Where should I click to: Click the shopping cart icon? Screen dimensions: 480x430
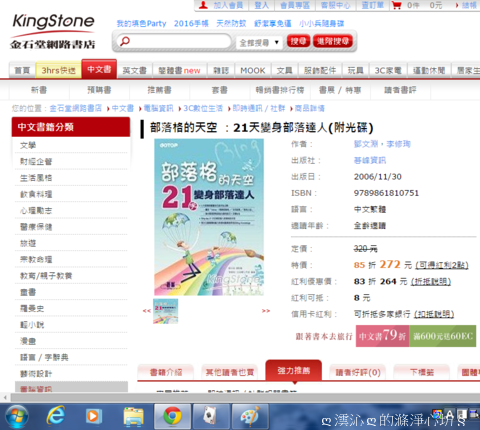(x=397, y=5)
